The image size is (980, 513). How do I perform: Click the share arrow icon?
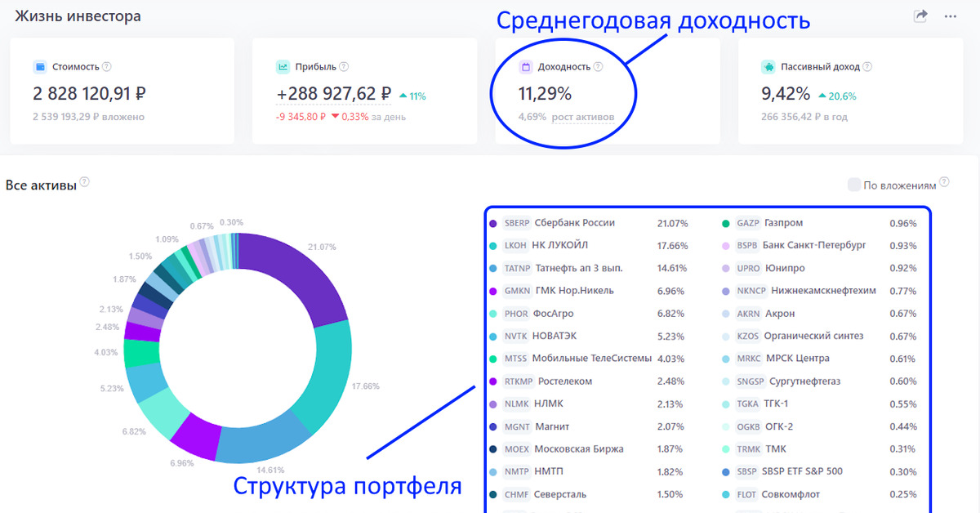[920, 16]
